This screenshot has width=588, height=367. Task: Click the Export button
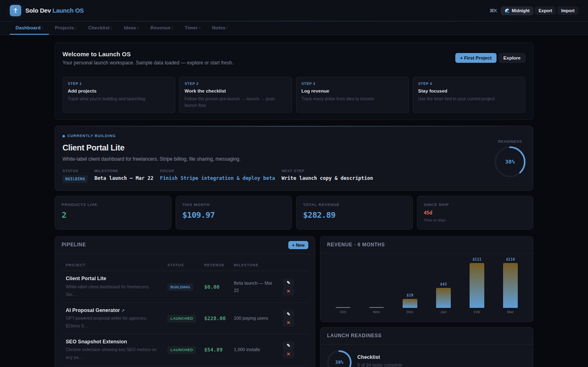[545, 11]
